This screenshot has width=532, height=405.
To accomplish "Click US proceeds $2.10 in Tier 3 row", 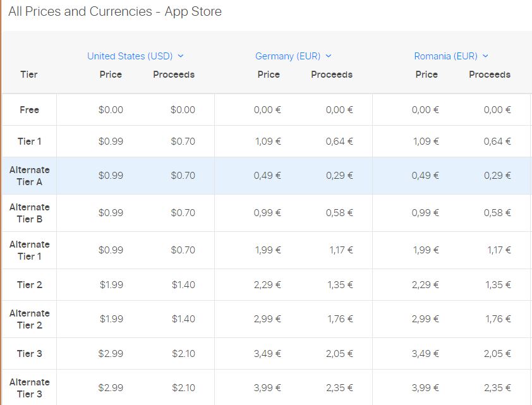I will pyautogui.click(x=183, y=354).
